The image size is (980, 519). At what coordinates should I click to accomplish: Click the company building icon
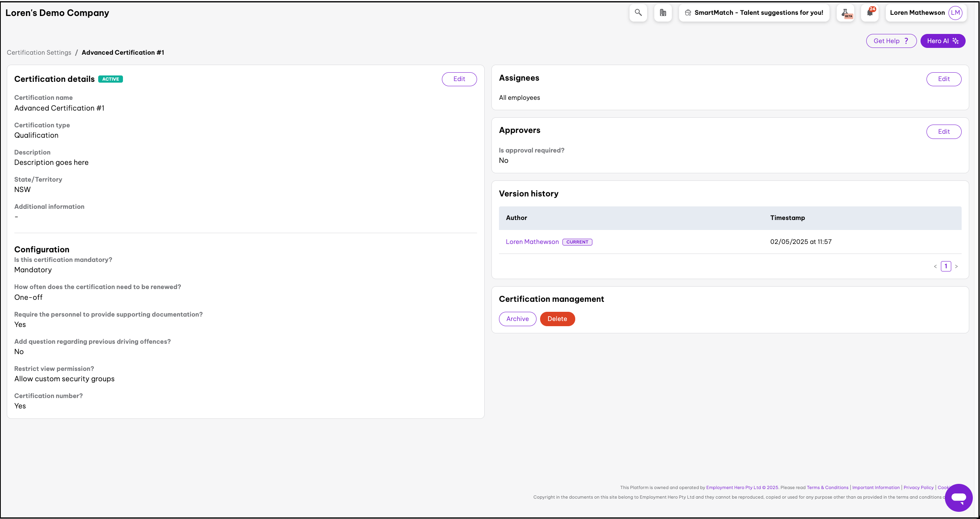pyautogui.click(x=663, y=13)
